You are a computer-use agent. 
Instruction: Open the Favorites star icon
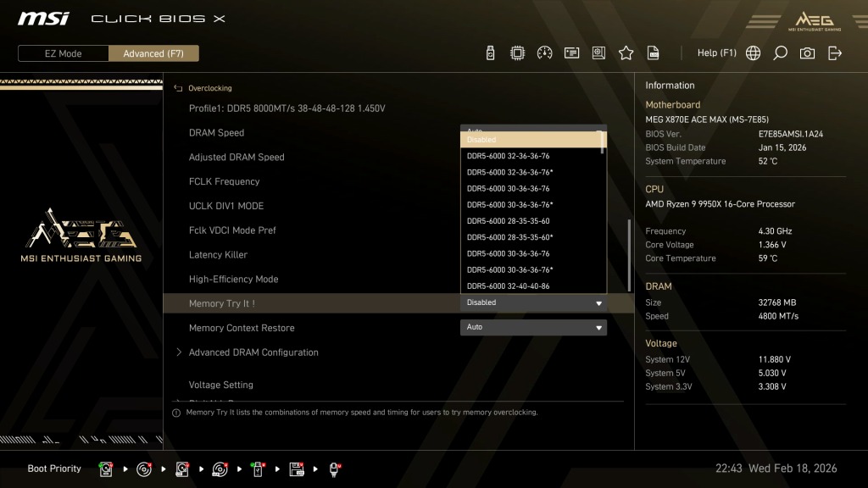click(x=626, y=53)
